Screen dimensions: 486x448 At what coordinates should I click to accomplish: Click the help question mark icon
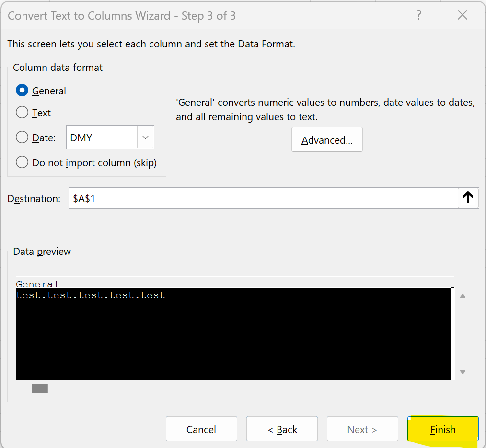419,15
